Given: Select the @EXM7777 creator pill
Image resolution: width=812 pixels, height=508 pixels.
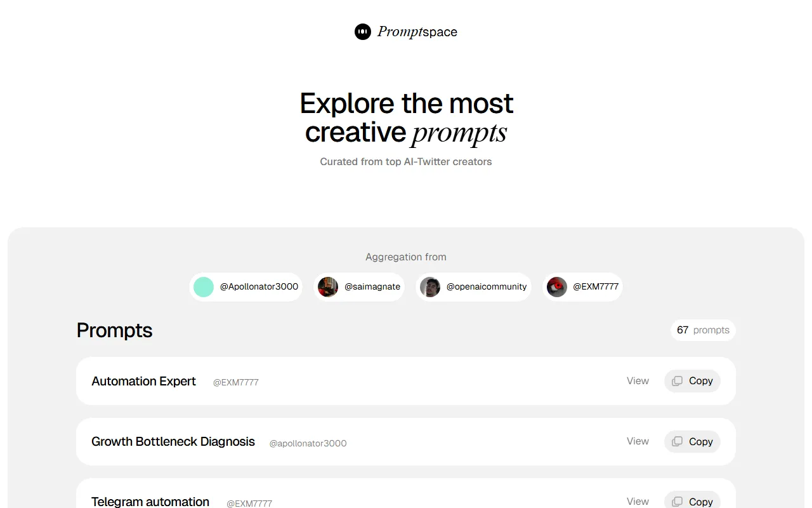Looking at the screenshot, I should click(x=582, y=286).
